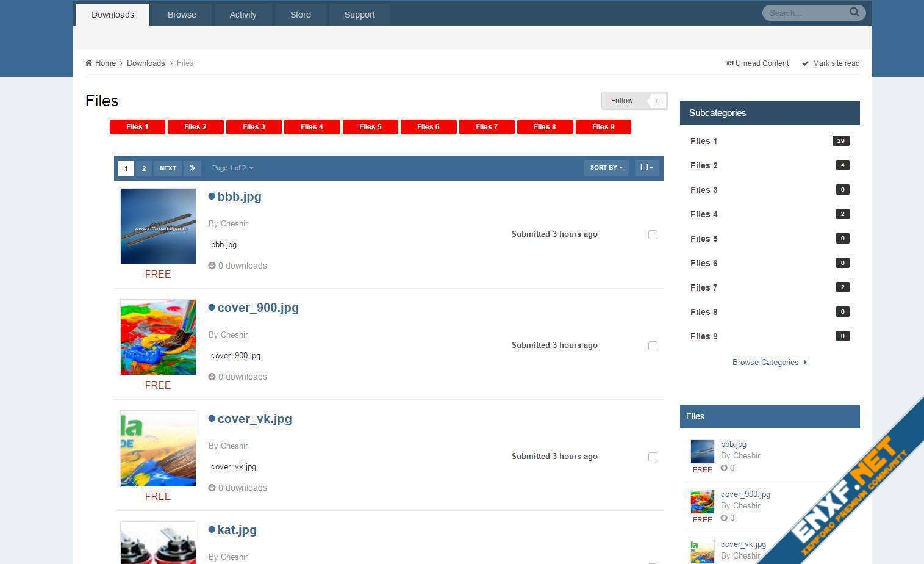Click the Mark site read checkmark

[x=805, y=63]
